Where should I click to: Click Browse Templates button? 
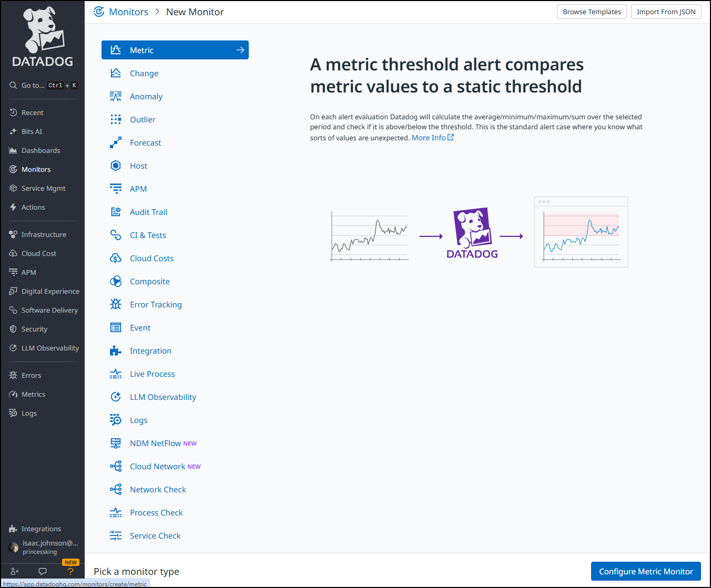click(592, 12)
